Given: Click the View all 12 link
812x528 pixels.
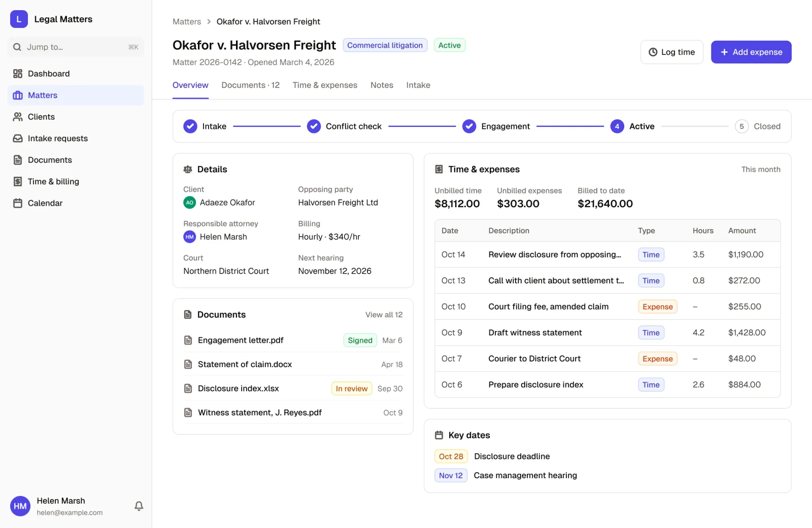Looking at the screenshot, I should (x=384, y=315).
